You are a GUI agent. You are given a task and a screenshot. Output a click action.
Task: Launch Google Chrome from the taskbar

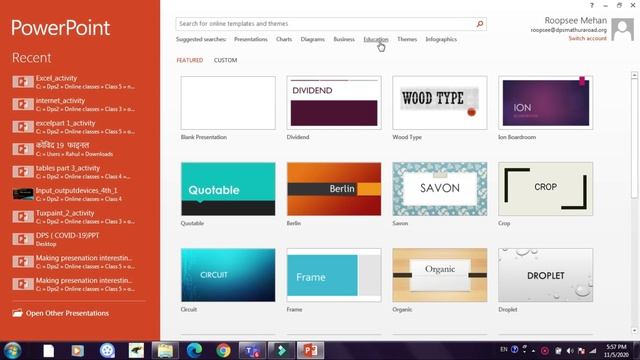tap(223, 351)
